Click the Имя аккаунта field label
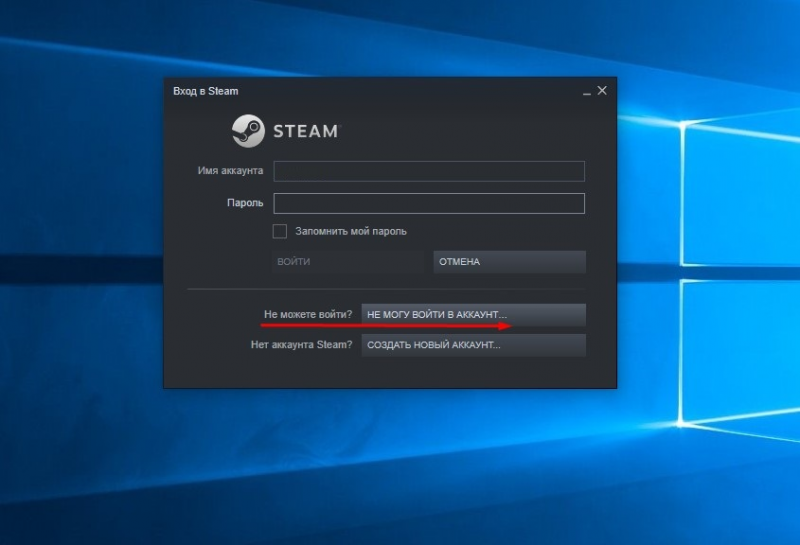 pos(230,170)
